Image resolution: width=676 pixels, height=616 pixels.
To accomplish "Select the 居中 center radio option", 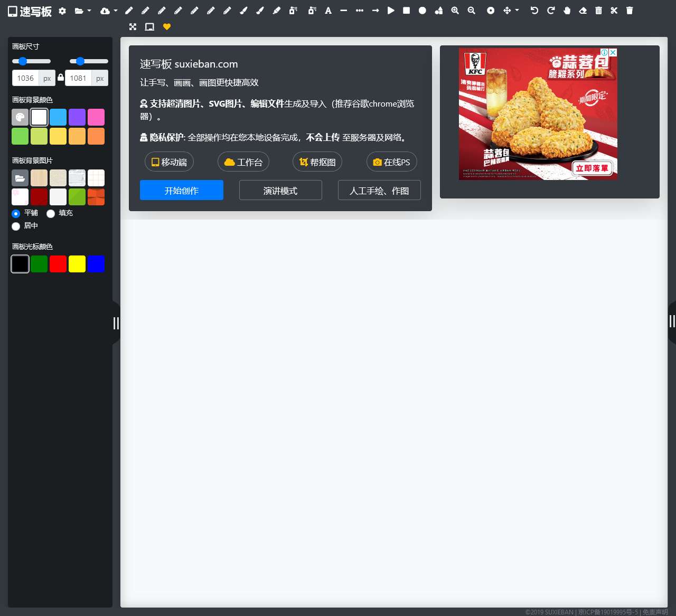I will tap(16, 226).
